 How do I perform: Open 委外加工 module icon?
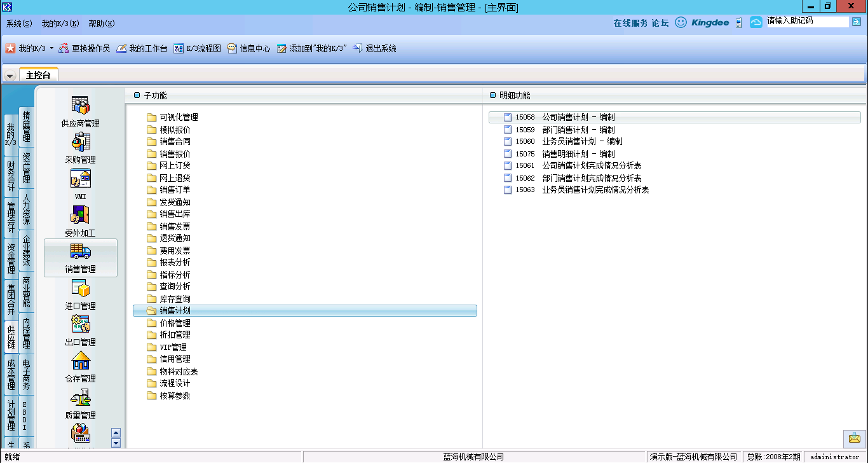tap(81, 215)
